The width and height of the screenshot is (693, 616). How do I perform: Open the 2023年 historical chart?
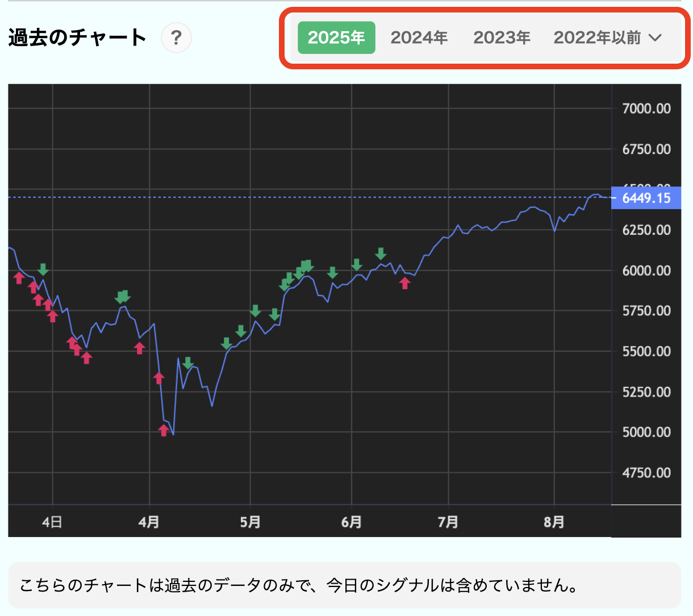tap(502, 38)
